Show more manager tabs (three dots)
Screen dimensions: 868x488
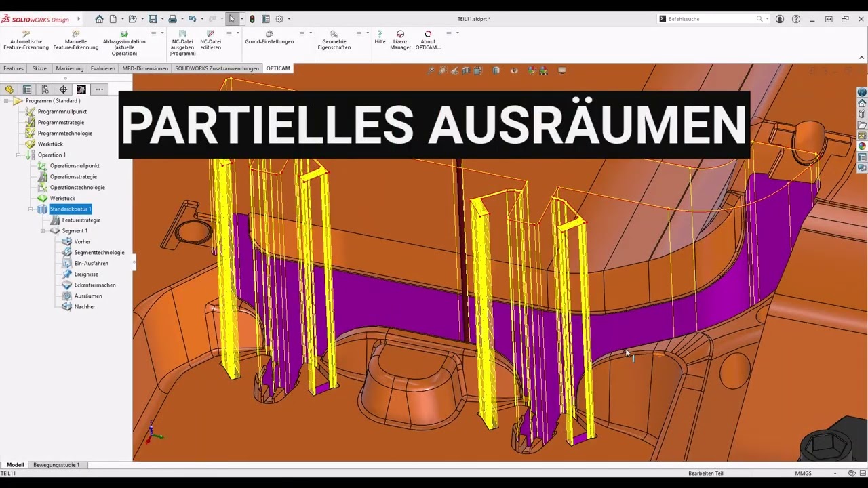[99, 89]
